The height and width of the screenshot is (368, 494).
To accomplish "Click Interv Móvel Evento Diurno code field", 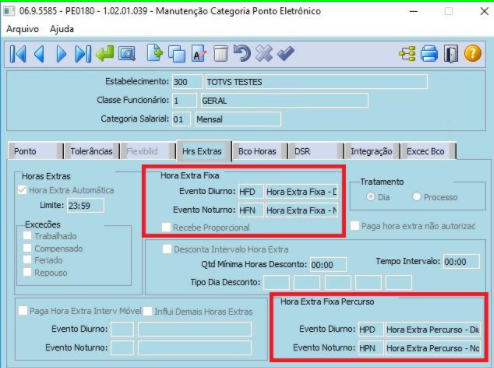I will [122, 329].
